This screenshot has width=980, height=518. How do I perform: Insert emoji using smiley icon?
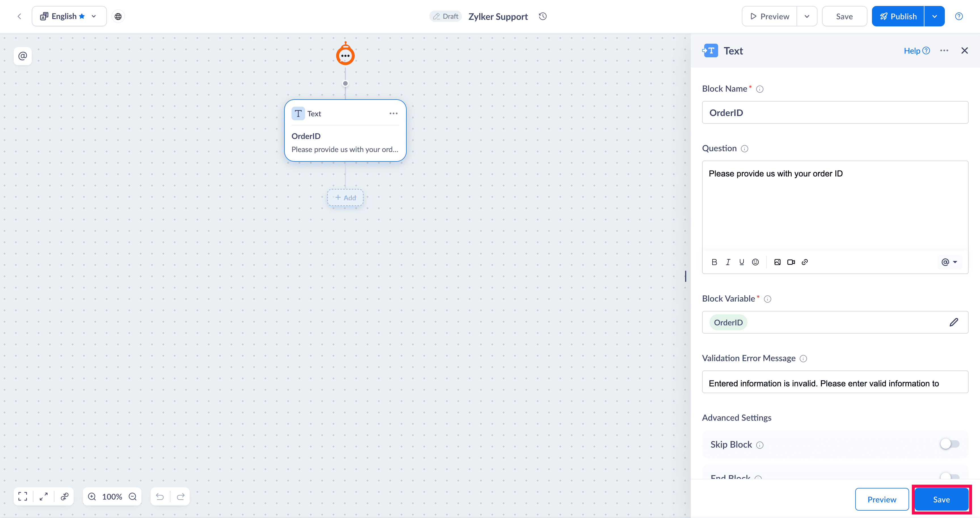(755, 262)
